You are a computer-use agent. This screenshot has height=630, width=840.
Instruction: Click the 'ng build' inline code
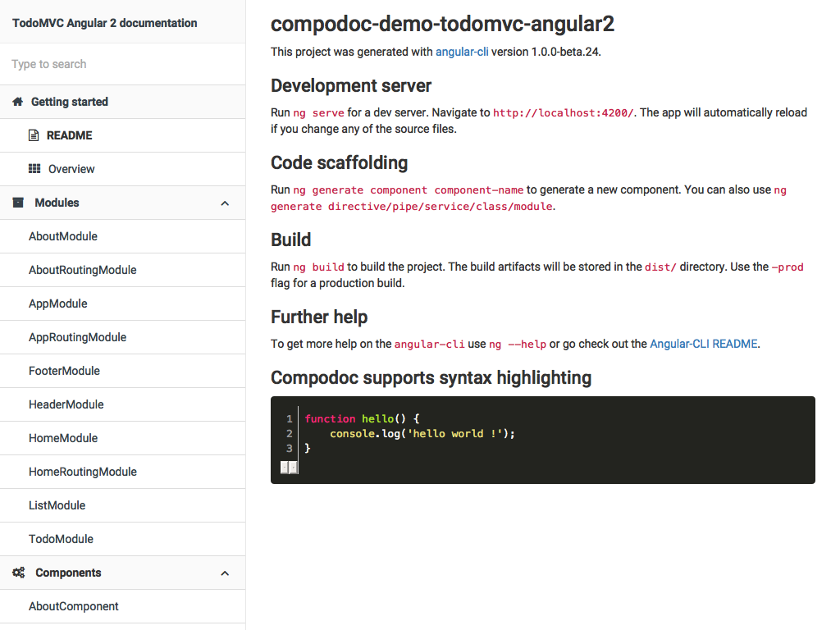(x=319, y=267)
